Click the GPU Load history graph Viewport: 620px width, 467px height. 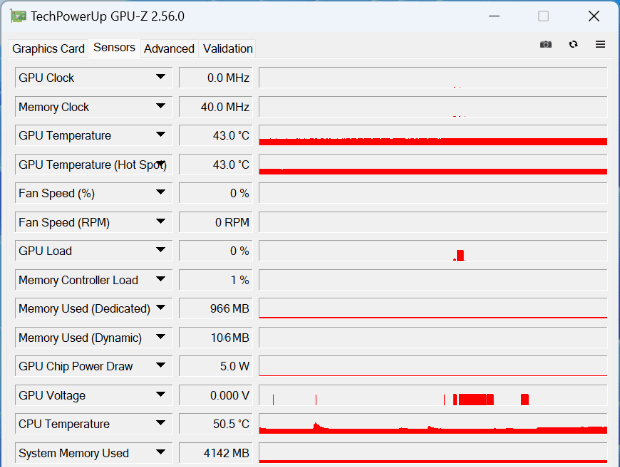(433, 251)
